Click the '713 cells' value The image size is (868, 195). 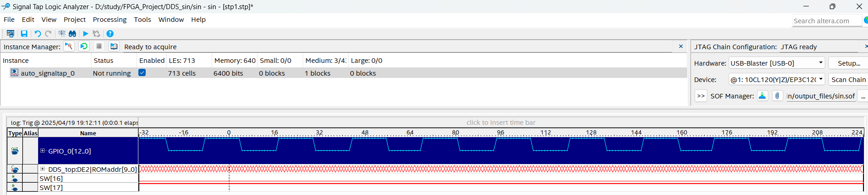tap(182, 73)
